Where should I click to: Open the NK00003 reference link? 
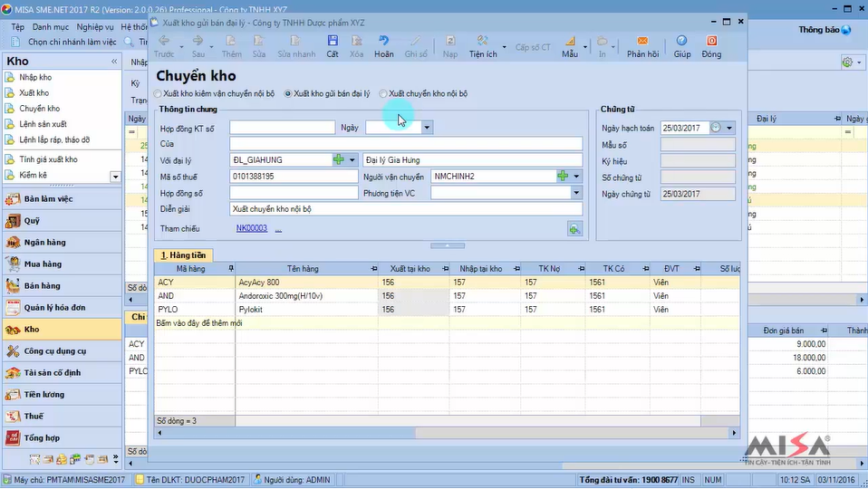251,228
